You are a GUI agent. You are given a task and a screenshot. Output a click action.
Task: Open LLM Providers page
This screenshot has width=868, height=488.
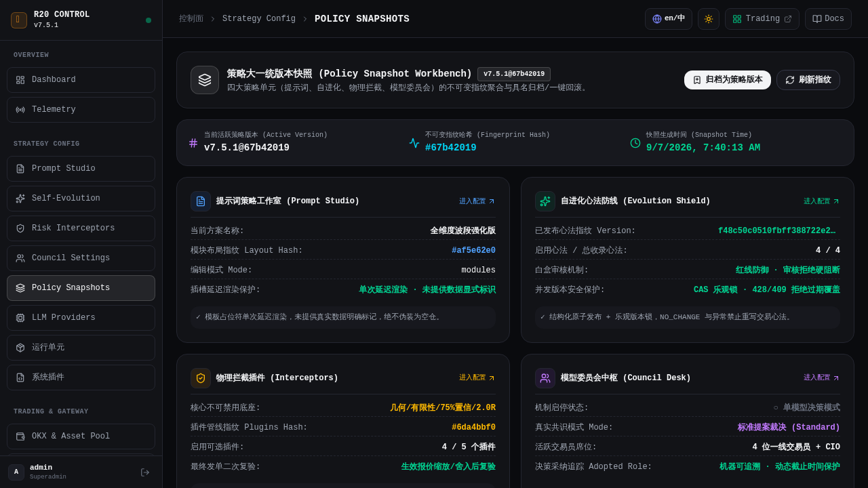(81, 318)
